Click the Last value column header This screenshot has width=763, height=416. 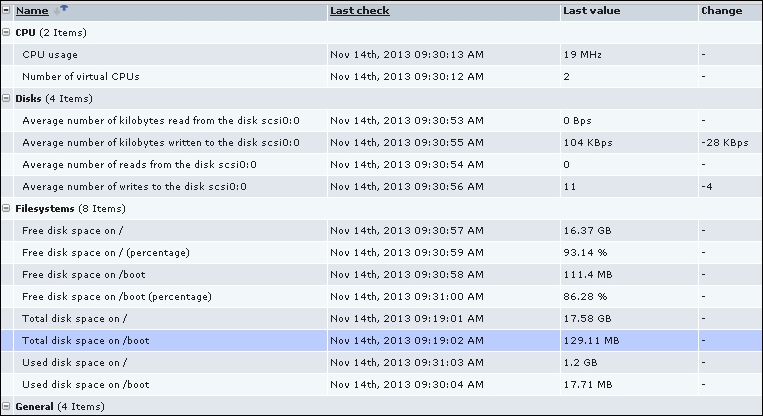click(591, 11)
